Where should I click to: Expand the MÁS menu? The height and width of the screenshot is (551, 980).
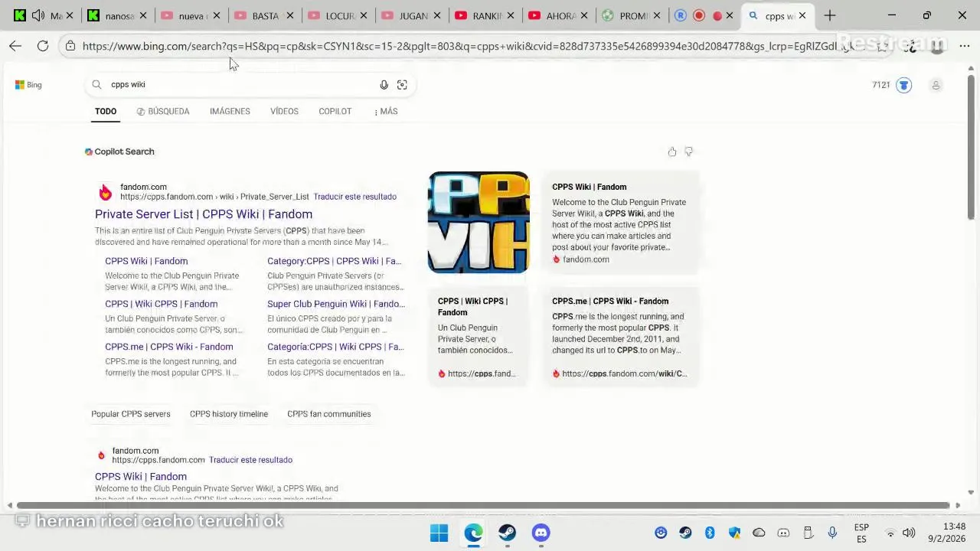(x=386, y=112)
